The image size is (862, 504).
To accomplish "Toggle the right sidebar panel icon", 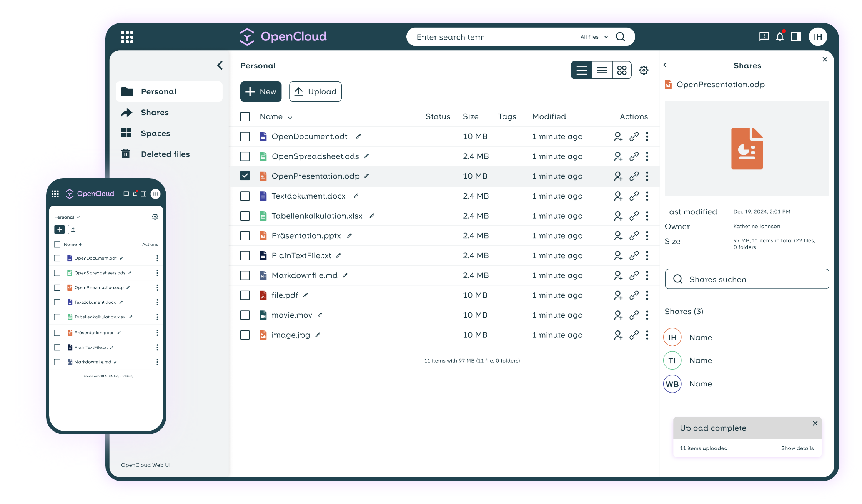I will click(795, 37).
